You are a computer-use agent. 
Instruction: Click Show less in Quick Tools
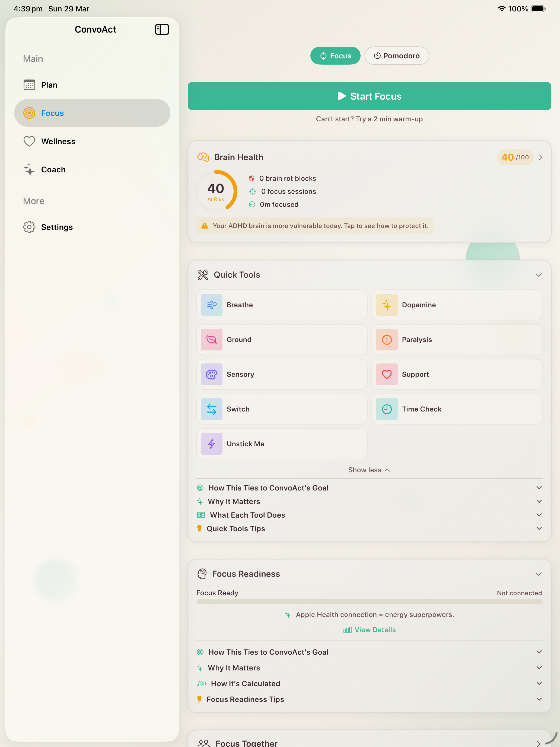[369, 470]
